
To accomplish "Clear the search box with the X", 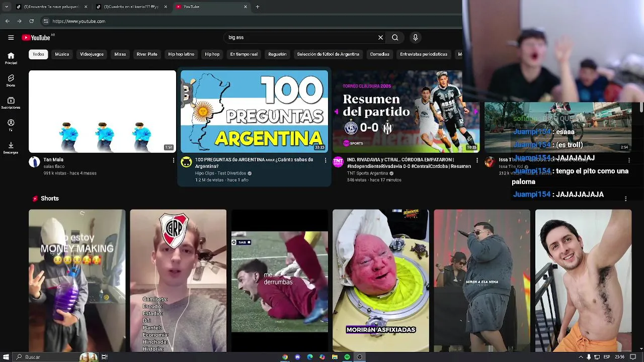I will click(380, 37).
